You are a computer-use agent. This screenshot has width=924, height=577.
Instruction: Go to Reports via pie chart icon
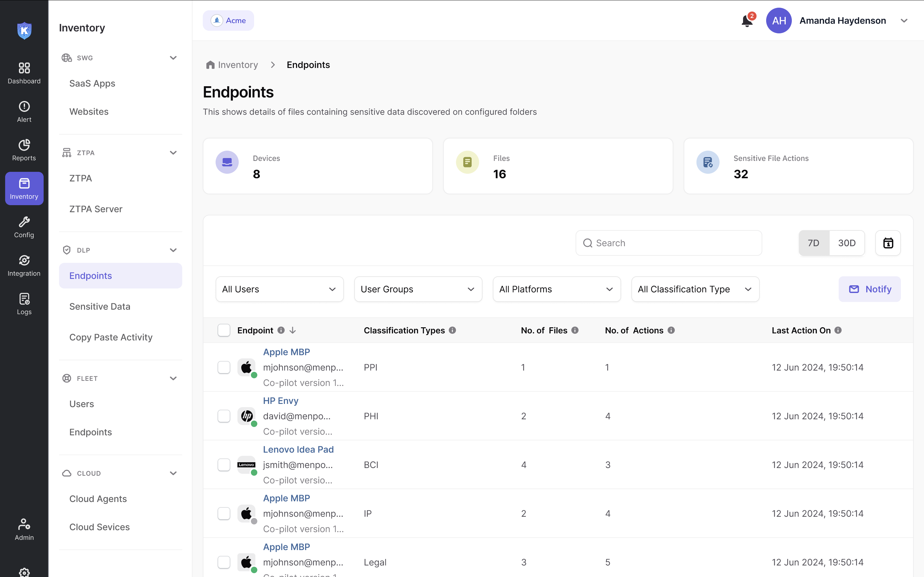(x=24, y=150)
